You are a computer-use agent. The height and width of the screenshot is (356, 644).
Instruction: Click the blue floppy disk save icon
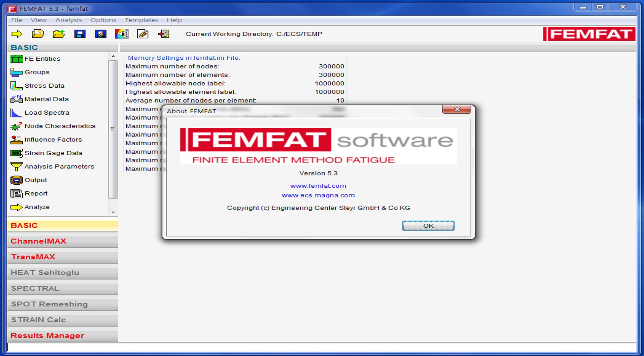[x=80, y=34]
